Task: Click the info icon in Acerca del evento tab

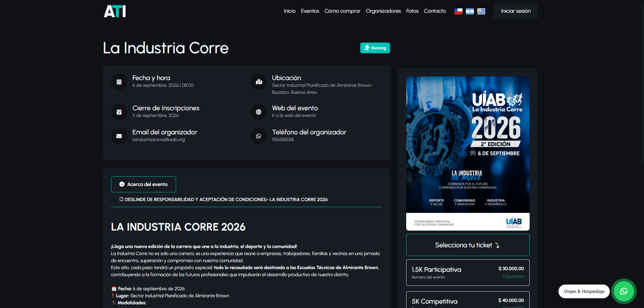Action: click(x=122, y=184)
